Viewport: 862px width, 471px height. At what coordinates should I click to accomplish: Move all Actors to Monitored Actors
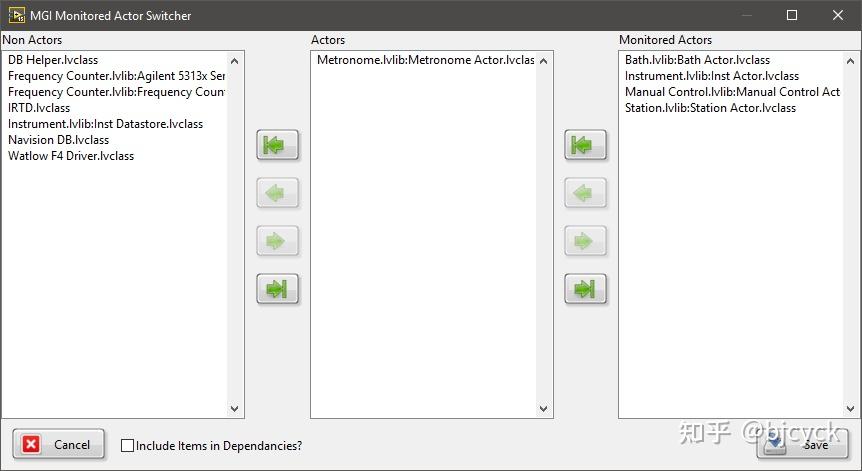click(x=585, y=289)
